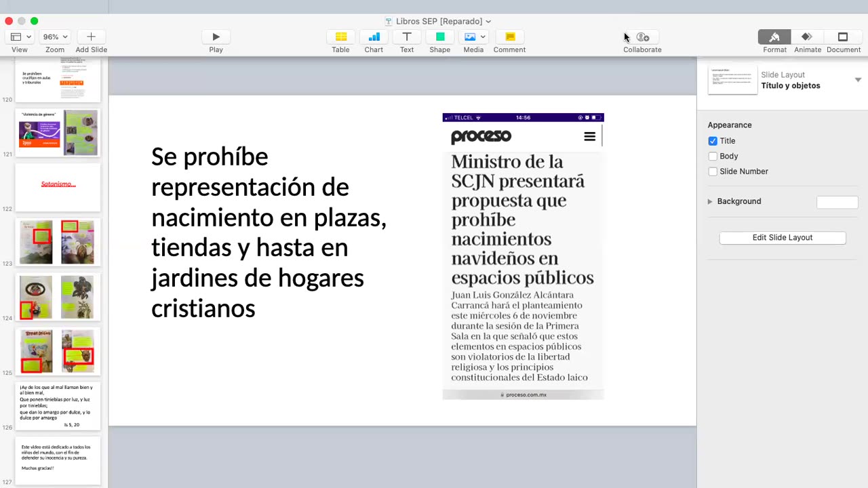Viewport: 868px width, 488px height.
Task: Open the Background color well
Action: point(837,201)
